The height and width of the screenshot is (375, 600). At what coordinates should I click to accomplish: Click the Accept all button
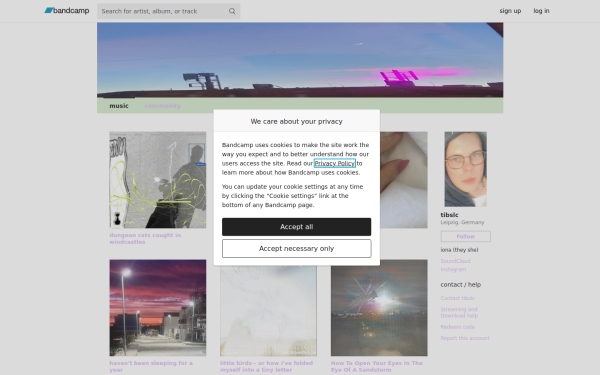297,227
